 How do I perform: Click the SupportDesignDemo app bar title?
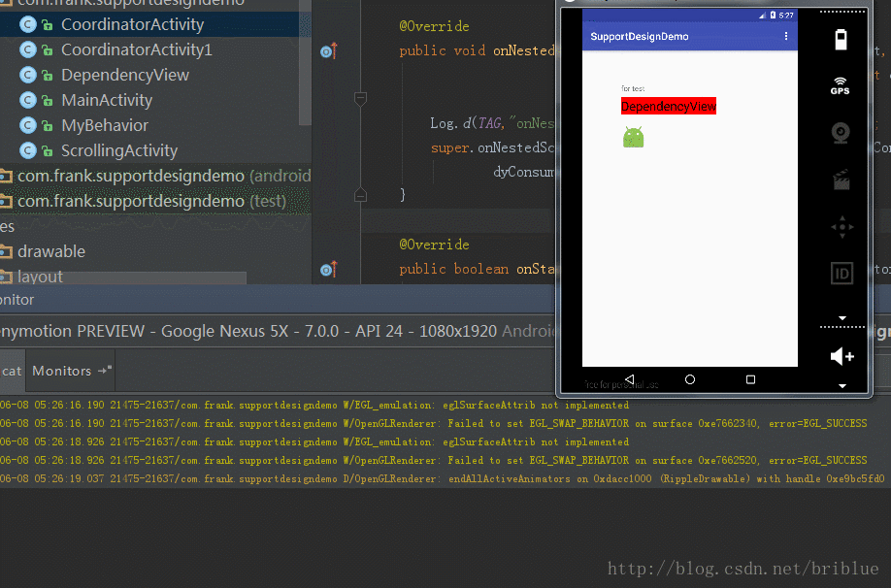click(640, 36)
